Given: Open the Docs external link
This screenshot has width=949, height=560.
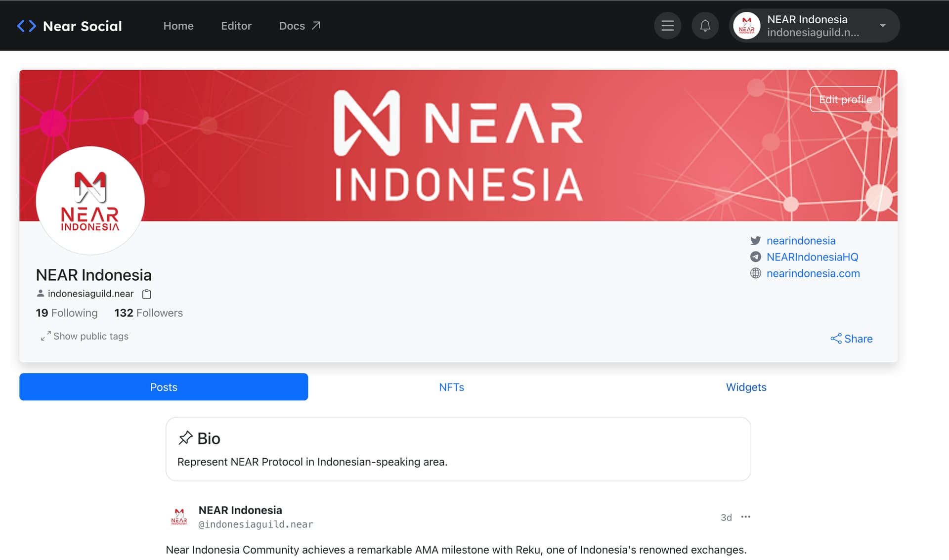Looking at the screenshot, I should pos(300,26).
